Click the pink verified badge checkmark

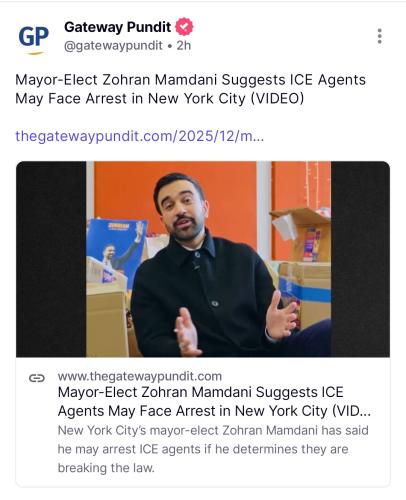point(184,27)
